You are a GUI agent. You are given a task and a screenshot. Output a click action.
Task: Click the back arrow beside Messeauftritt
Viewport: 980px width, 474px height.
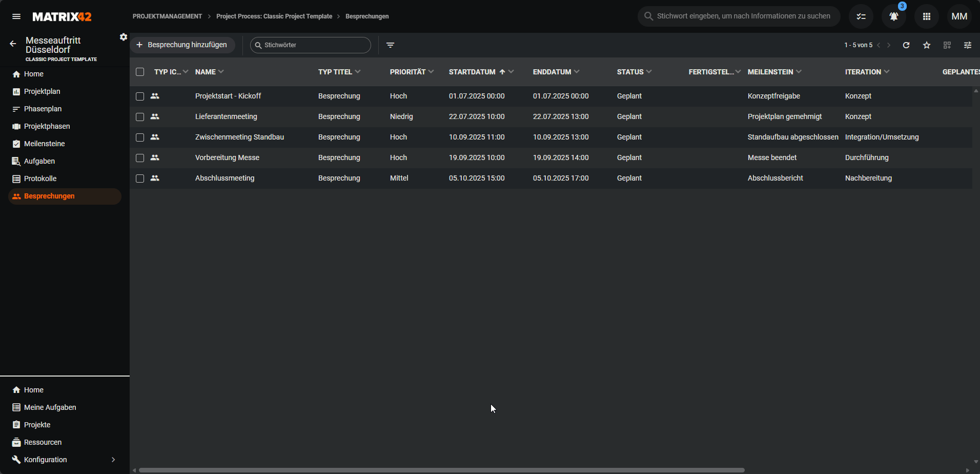click(13, 44)
